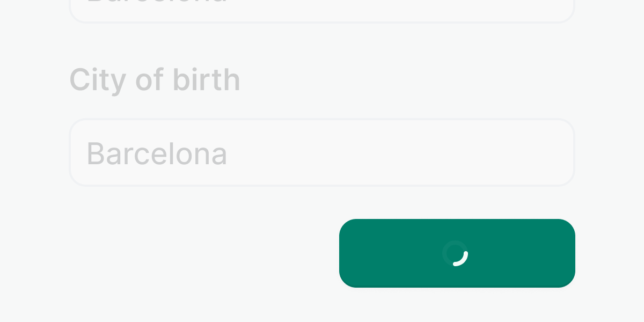Place cursor in the Barcelona birth city box
The width and height of the screenshot is (644, 322).
[322, 153]
